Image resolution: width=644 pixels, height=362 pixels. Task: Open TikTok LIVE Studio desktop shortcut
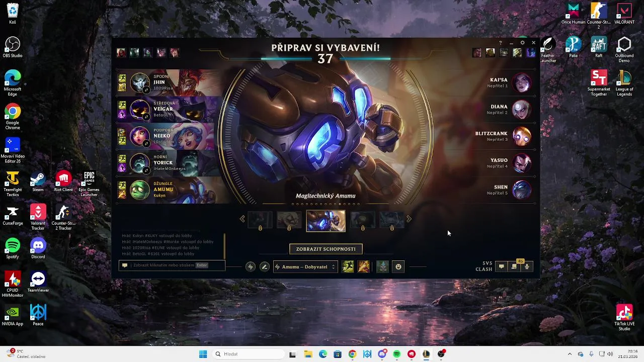[624, 318]
